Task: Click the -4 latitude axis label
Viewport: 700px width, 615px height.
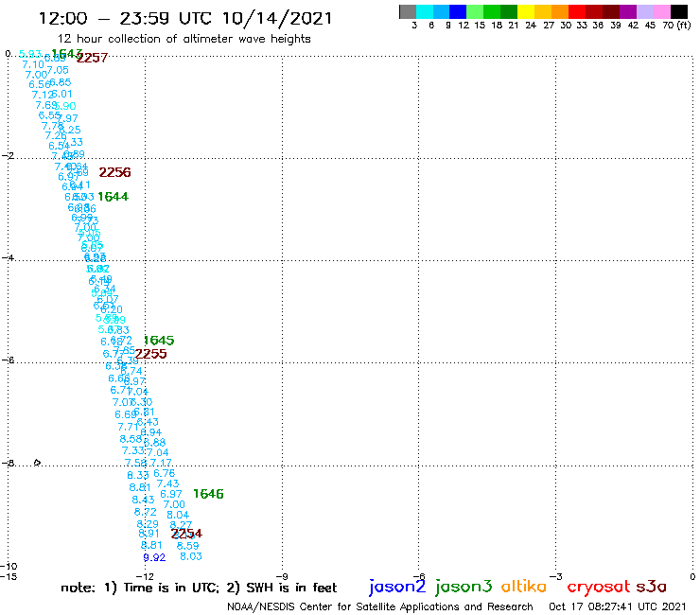Action: [8, 257]
